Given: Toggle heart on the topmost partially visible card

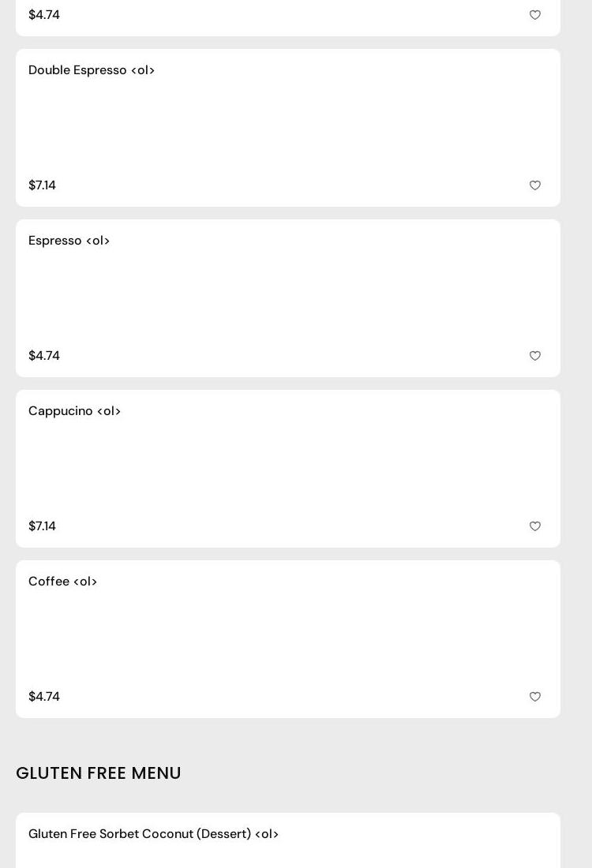Looking at the screenshot, I should 535,15.
